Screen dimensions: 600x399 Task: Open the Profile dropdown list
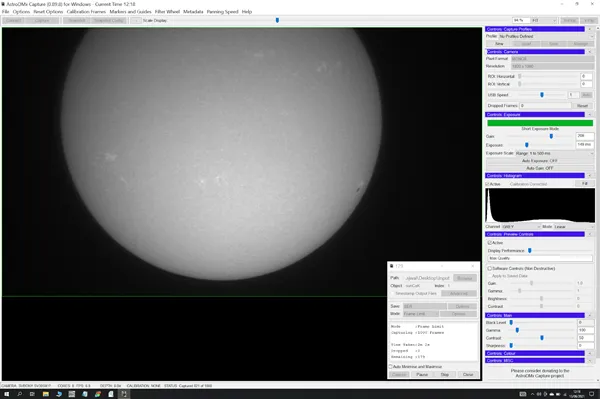pos(546,36)
